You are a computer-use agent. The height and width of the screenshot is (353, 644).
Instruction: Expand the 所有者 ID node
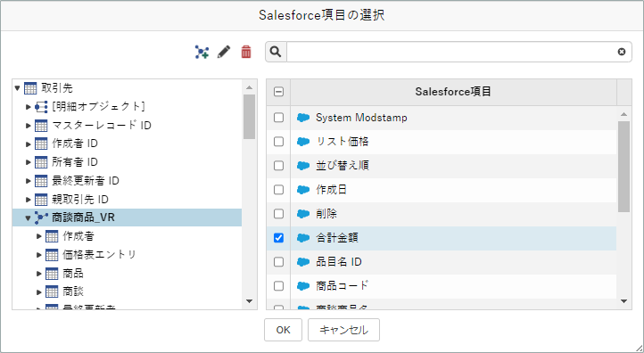29,162
